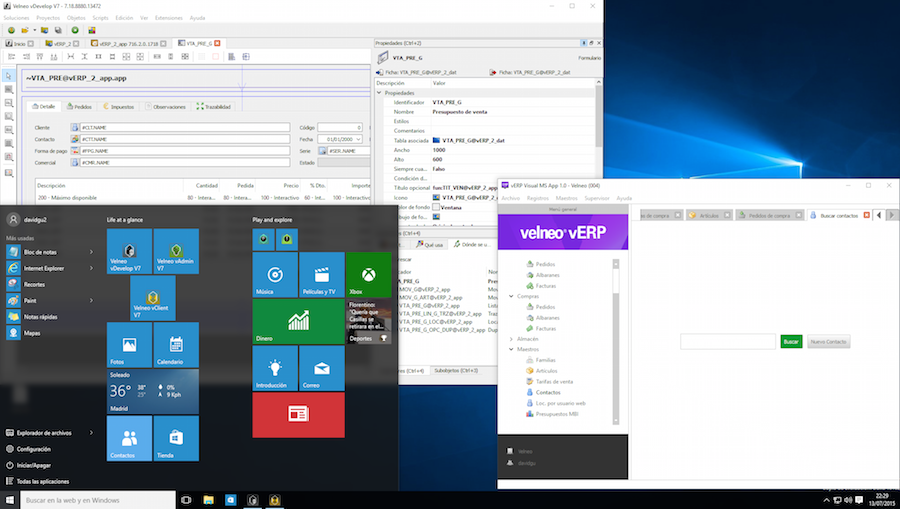Open the Madrid weather tile
The height and width of the screenshot is (509, 900).
(153, 391)
